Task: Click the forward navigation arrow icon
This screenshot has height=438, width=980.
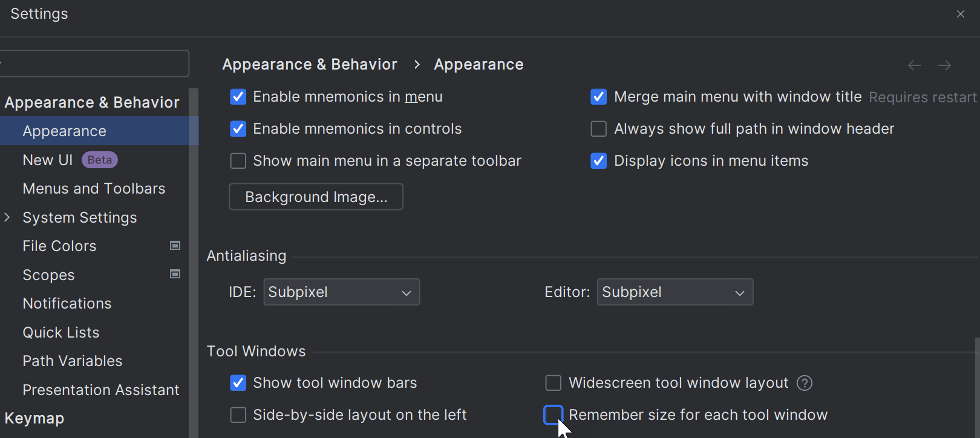Action: [944, 65]
